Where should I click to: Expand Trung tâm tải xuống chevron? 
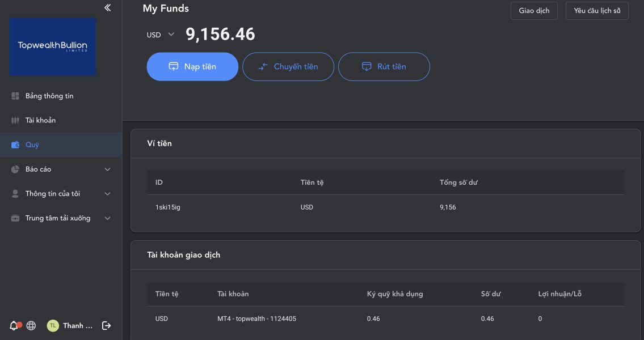[x=108, y=218]
